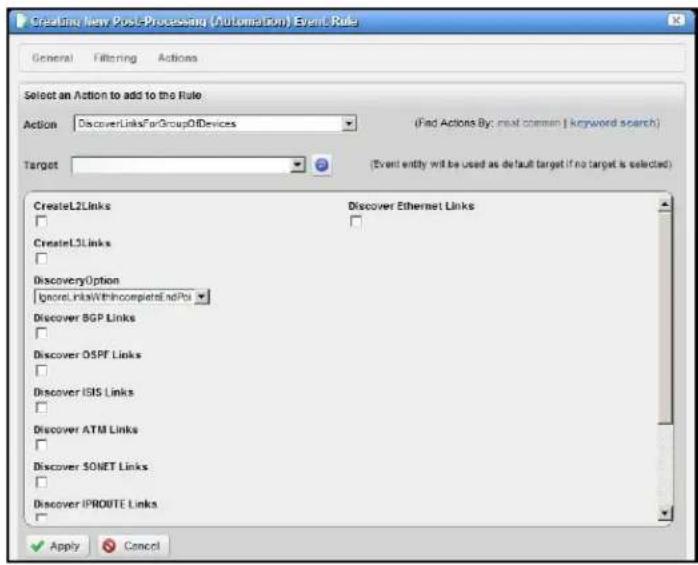This screenshot has width=698, height=565.
Task: Open the Target dropdown arrow
Action: pos(297,165)
